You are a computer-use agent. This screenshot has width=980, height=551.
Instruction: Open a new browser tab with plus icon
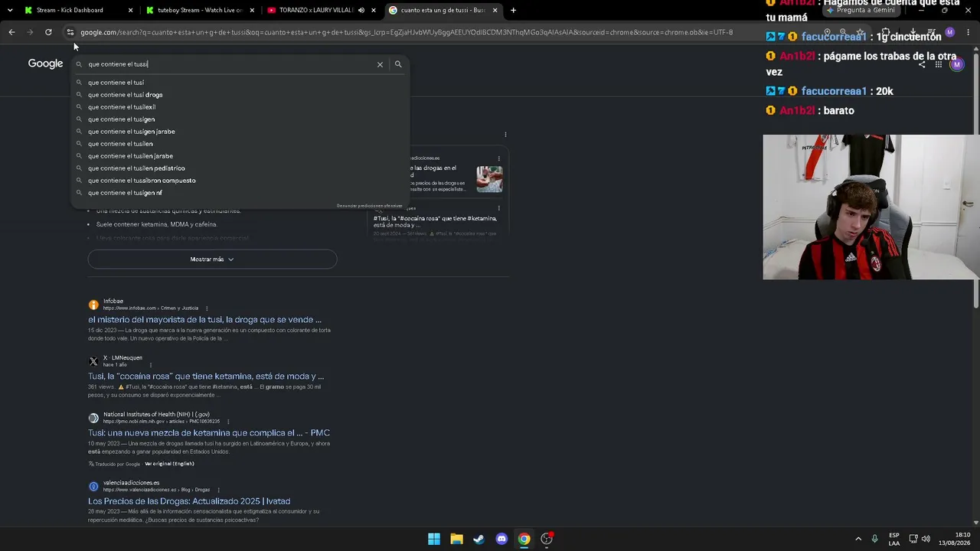(513, 10)
